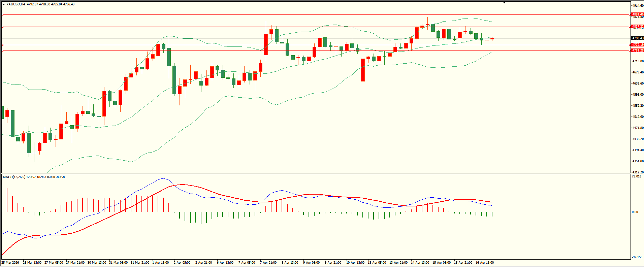Click the MACD 0.00 scale level
This screenshot has height=267, width=644.
pos(635,212)
